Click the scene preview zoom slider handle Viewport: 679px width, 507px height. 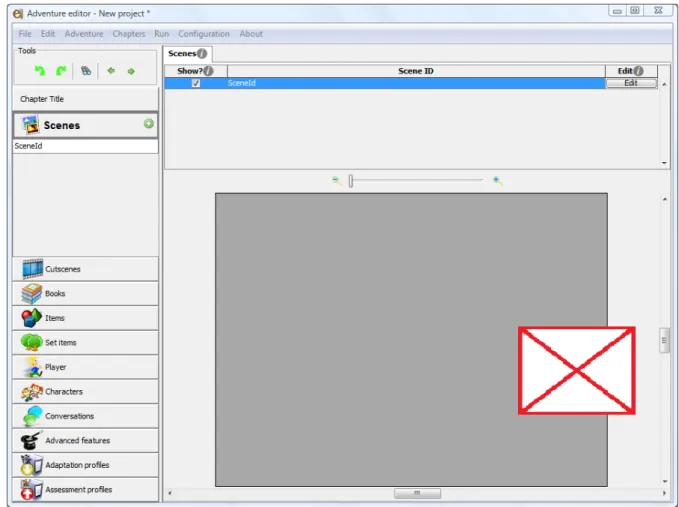coord(351,181)
